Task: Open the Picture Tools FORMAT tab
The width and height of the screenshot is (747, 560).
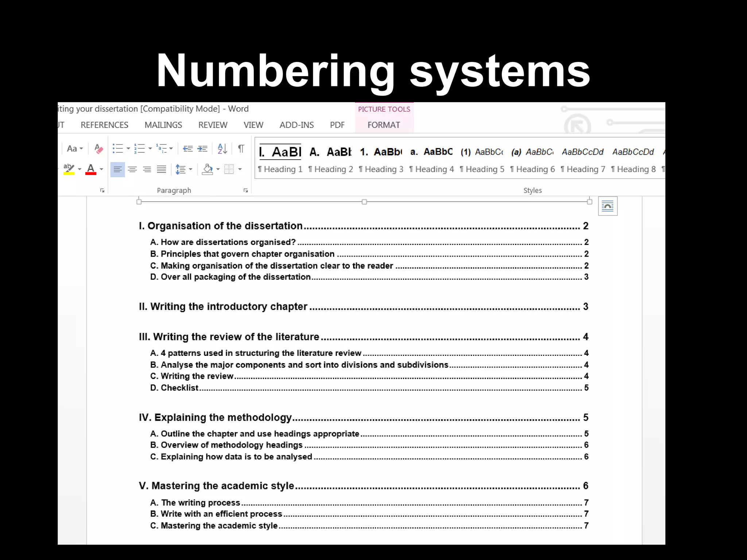Action: tap(384, 125)
